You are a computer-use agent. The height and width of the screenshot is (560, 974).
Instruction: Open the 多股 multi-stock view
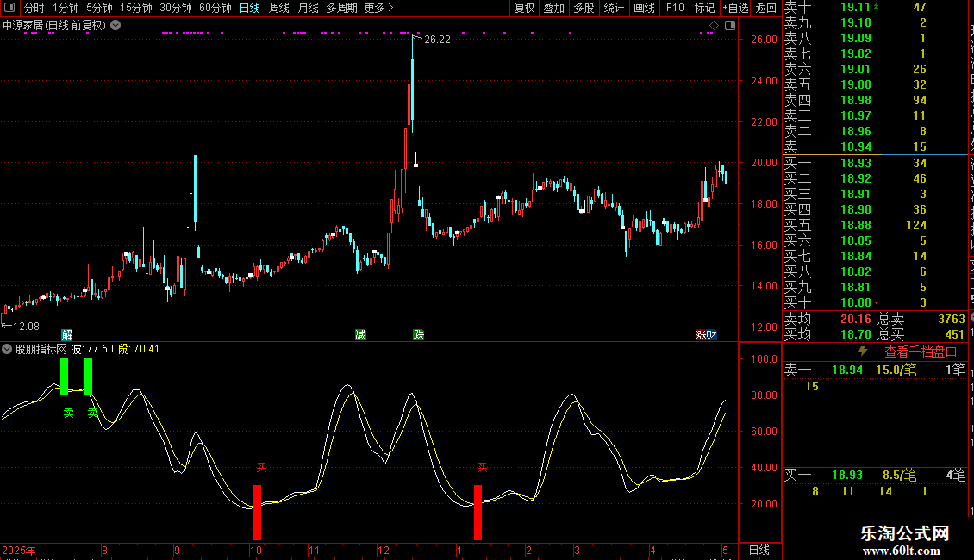point(584,8)
